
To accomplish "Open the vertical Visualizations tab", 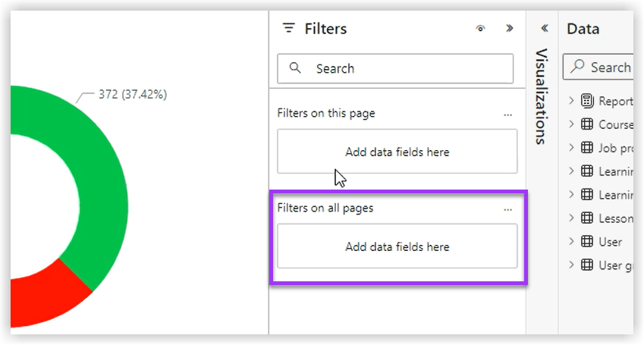I will [542, 96].
